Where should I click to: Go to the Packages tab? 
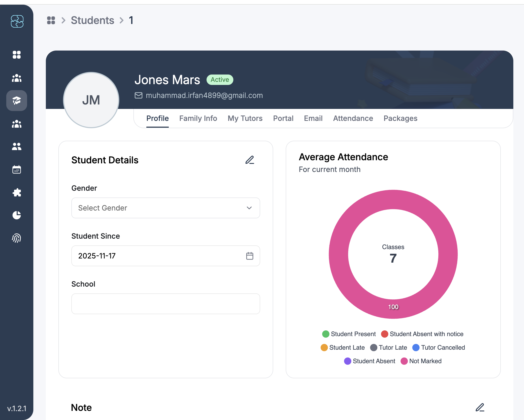point(400,118)
